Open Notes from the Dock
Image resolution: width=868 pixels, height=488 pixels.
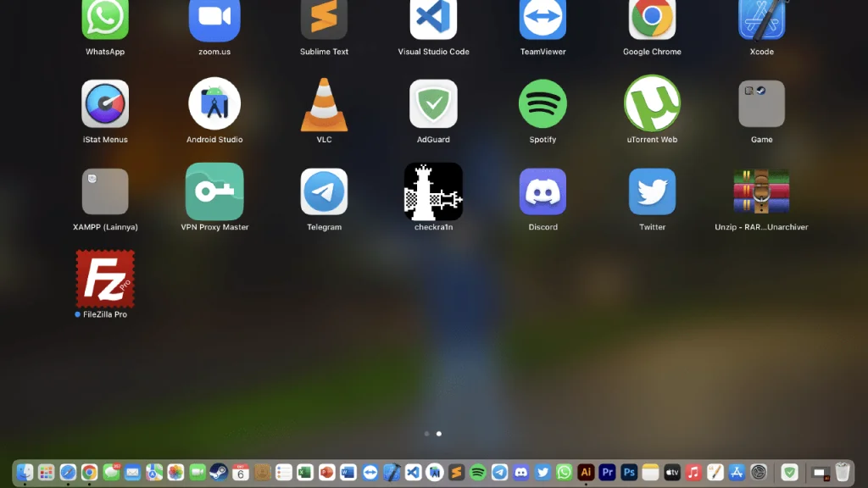point(650,473)
